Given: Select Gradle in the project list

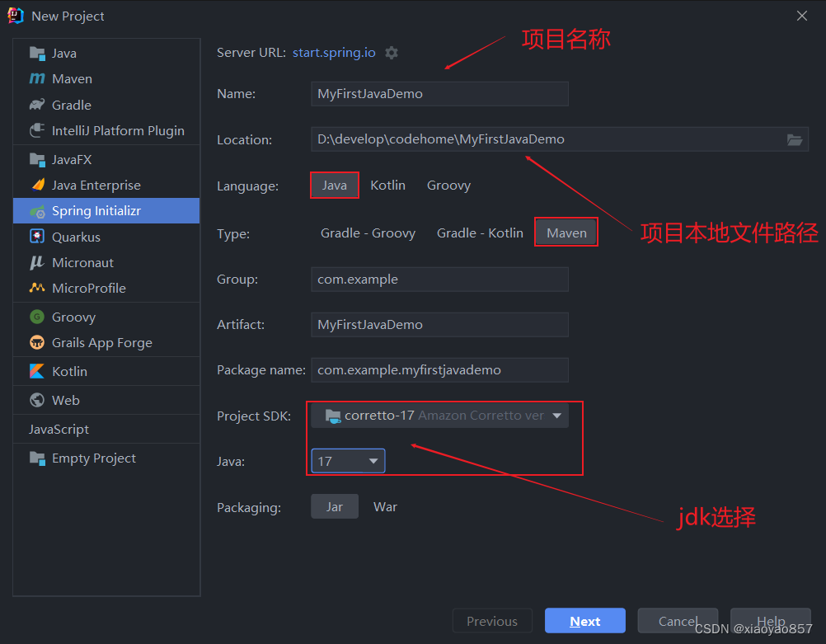Looking at the screenshot, I should pos(106,105).
